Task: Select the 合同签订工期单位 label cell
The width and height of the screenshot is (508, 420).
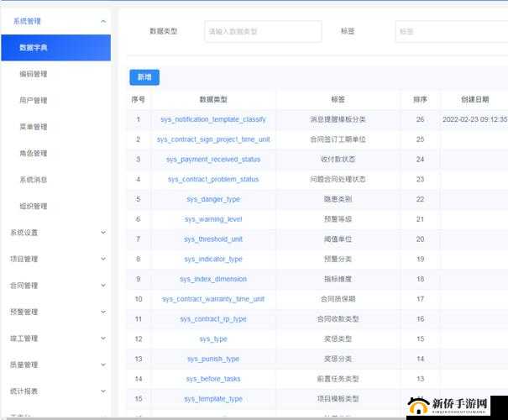Action: [x=338, y=139]
